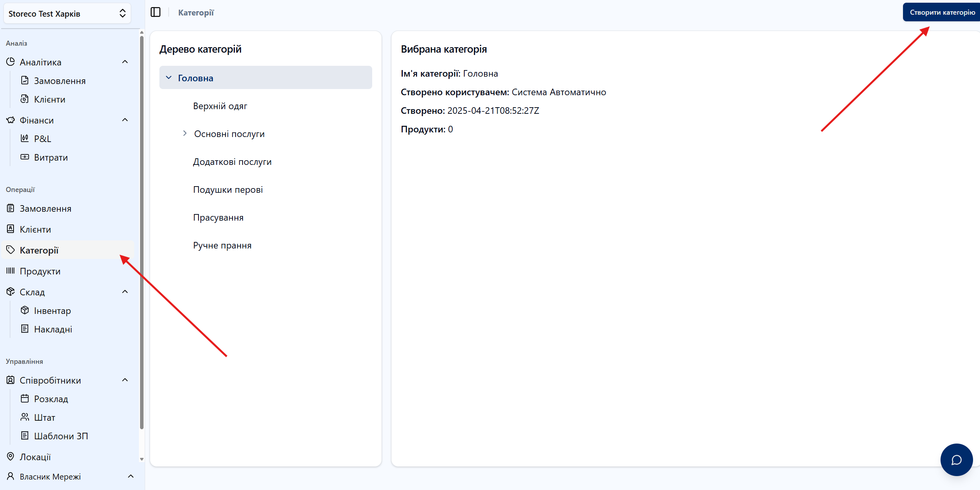Select the Додаткові послуги category
The height and width of the screenshot is (490, 980).
pos(232,162)
